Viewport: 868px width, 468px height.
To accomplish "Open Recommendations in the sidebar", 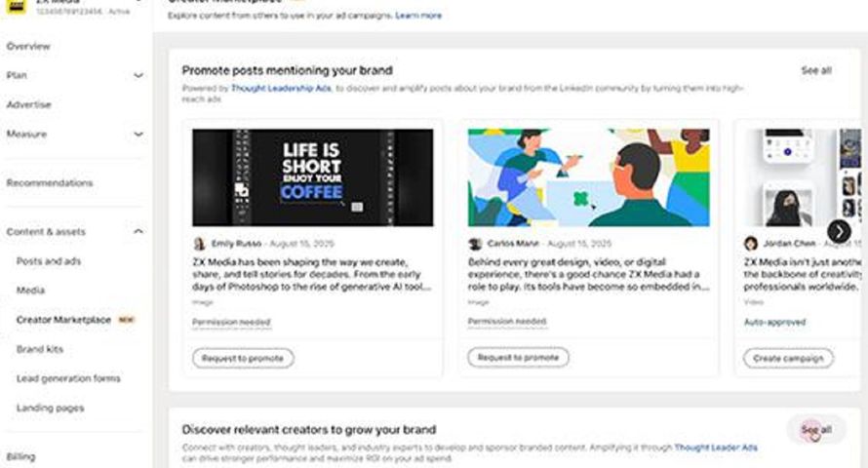I will [50, 182].
